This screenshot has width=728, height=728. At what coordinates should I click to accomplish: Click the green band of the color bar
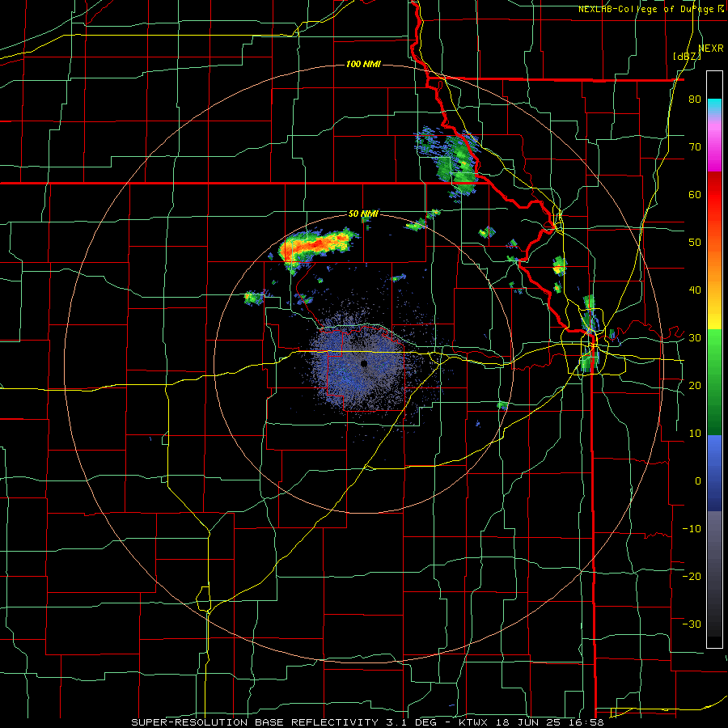714,382
